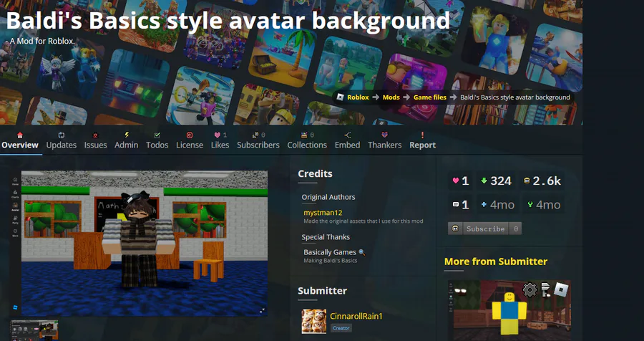
Task: Click the 'Special Thanks' label
Action: (326, 237)
